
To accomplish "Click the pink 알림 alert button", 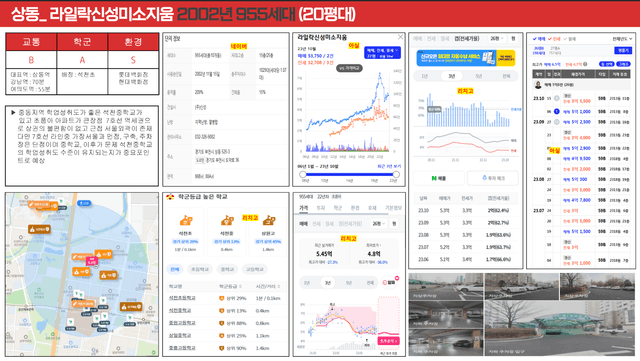I will coord(390,282).
